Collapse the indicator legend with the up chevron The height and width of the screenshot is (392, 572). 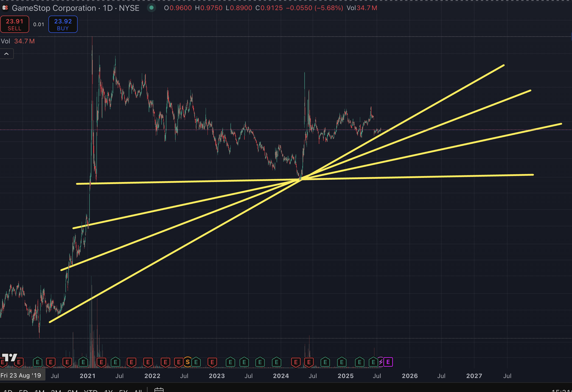(7, 54)
